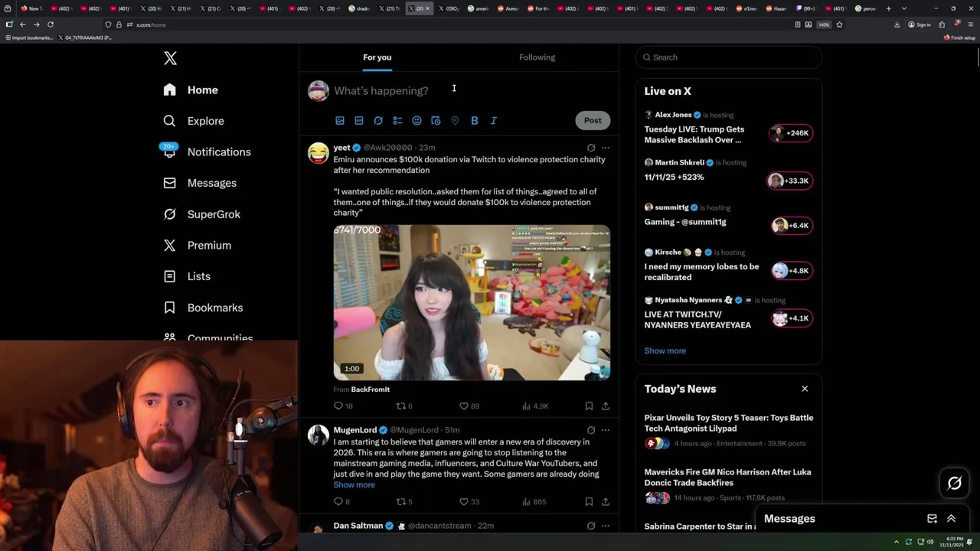Click the Search field on X
Viewport: 980px width, 551px height.
pos(729,57)
